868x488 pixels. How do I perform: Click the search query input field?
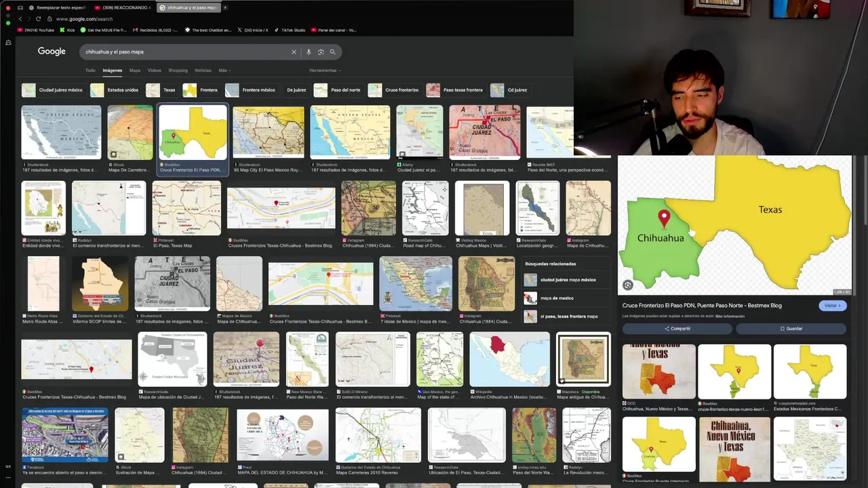point(183,52)
